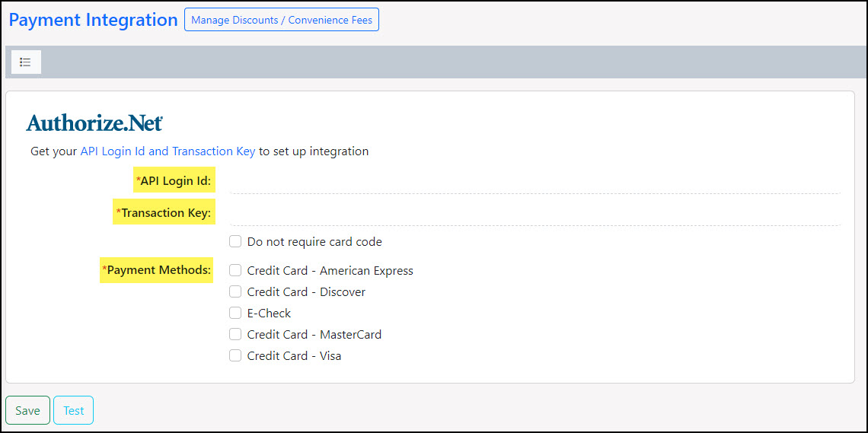Check Do not require card code
The width and height of the screenshot is (868, 433).
point(235,242)
